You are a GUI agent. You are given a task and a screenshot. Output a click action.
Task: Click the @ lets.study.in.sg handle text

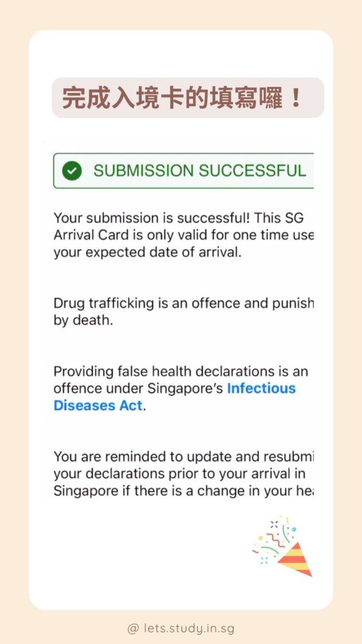[181, 628]
